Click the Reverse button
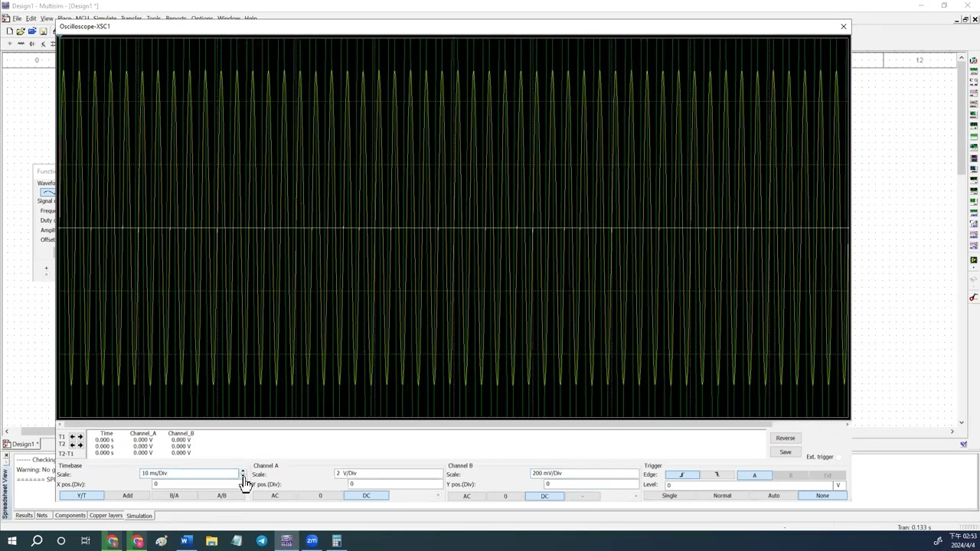The width and height of the screenshot is (980, 551). (785, 439)
